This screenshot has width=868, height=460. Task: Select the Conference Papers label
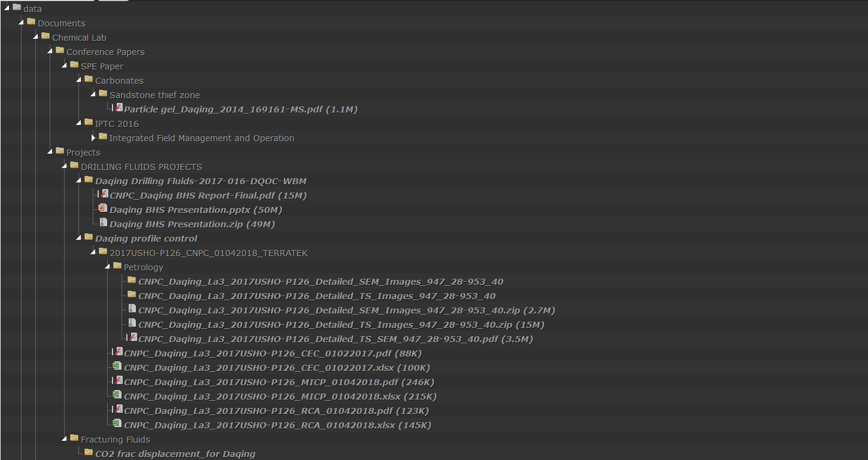pyautogui.click(x=105, y=52)
